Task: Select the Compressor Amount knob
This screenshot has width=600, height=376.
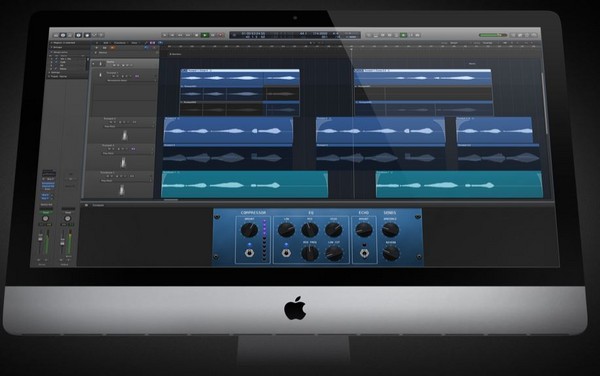Action: coord(249,230)
